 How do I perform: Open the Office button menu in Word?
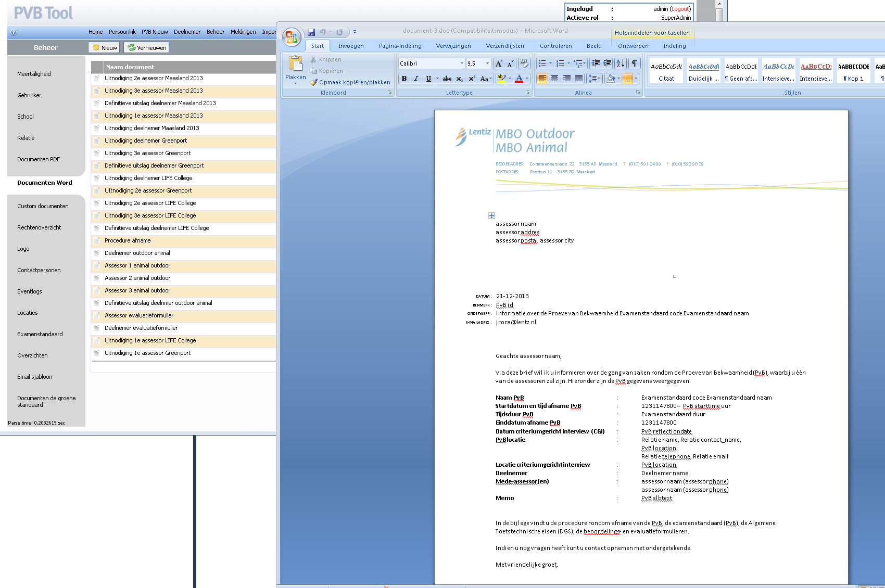click(x=292, y=37)
